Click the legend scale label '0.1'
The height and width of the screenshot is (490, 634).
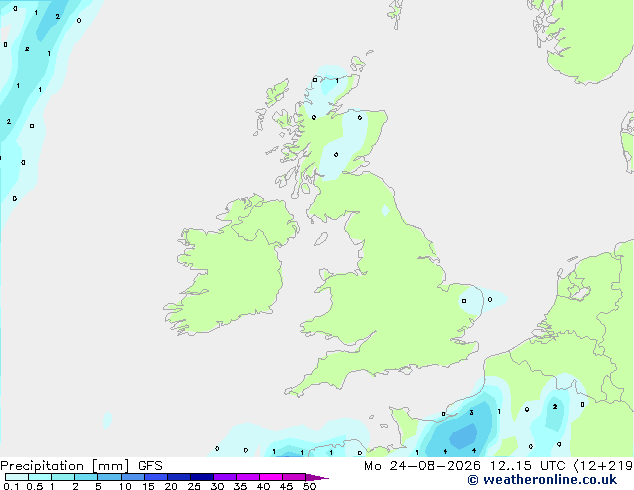11,486
